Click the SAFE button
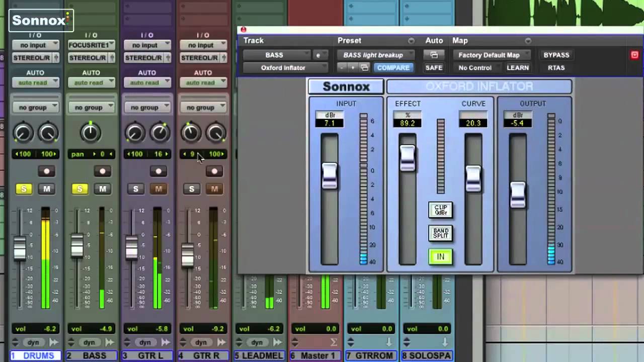The image size is (644, 362). [x=434, y=67]
